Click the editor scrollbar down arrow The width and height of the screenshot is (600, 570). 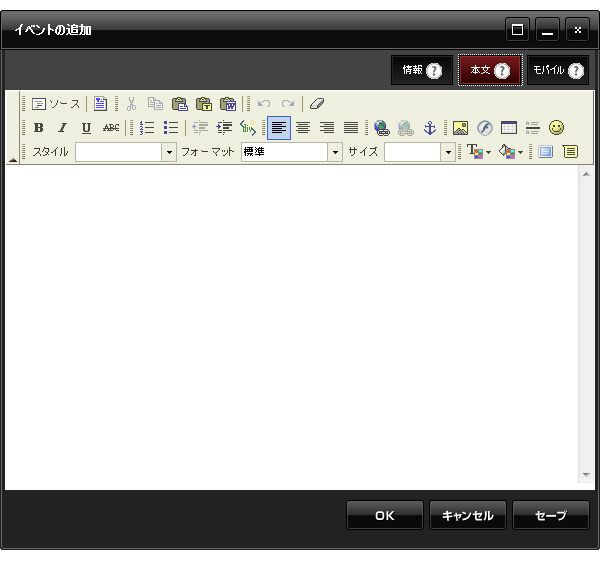(x=586, y=475)
